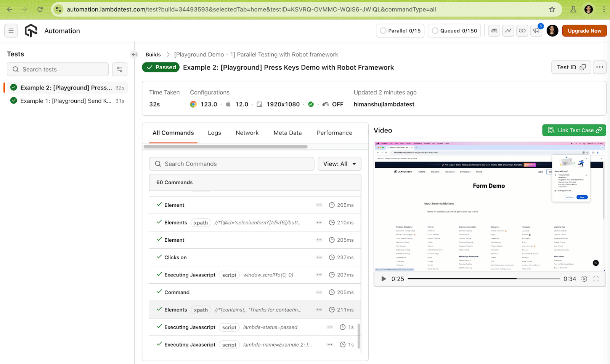Viewport: 610px width, 364px height.
Task: Bookmark this page with the star icon
Action: (x=552, y=10)
